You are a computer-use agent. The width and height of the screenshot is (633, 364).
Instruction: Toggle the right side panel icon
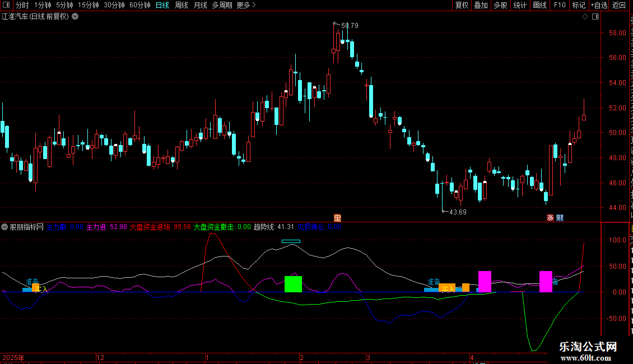point(595,17)
